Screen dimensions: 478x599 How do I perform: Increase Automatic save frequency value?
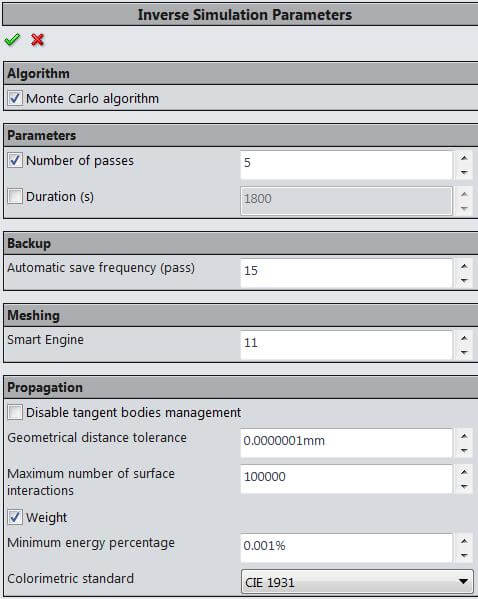[464, 266]
